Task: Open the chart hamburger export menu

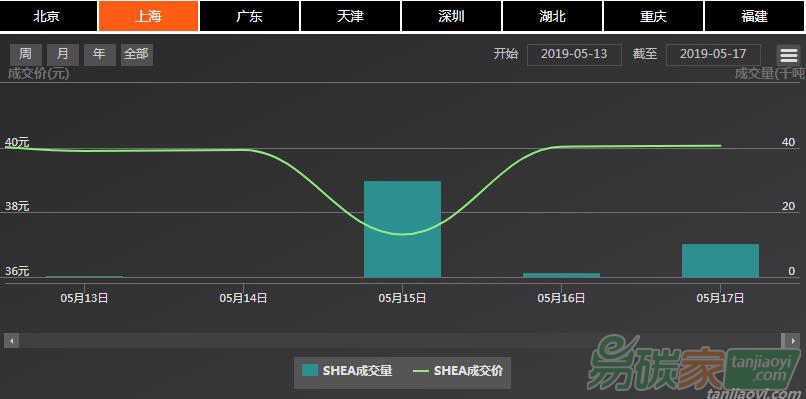Action: point(789,55)
